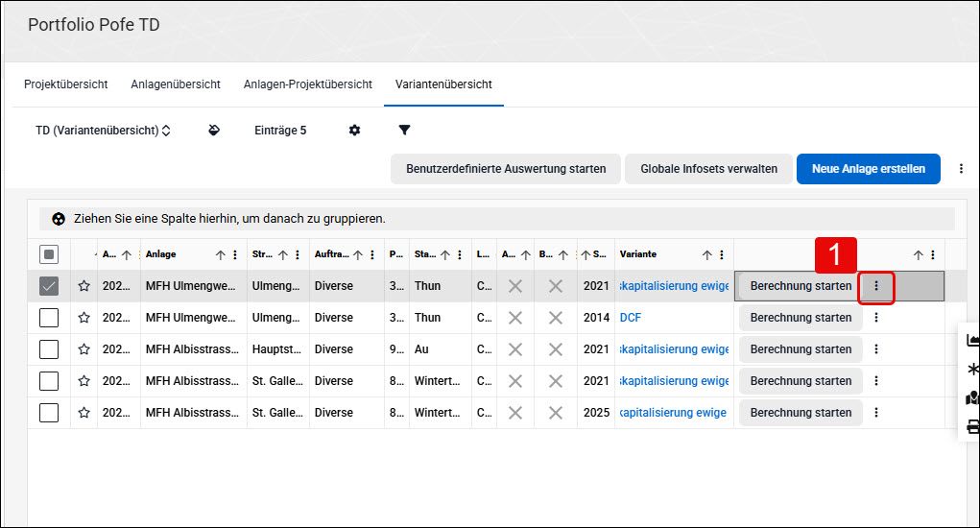Screen dimensions: 980x528
Task: Check the DCF row checkbox
Action: click(49, 318)
